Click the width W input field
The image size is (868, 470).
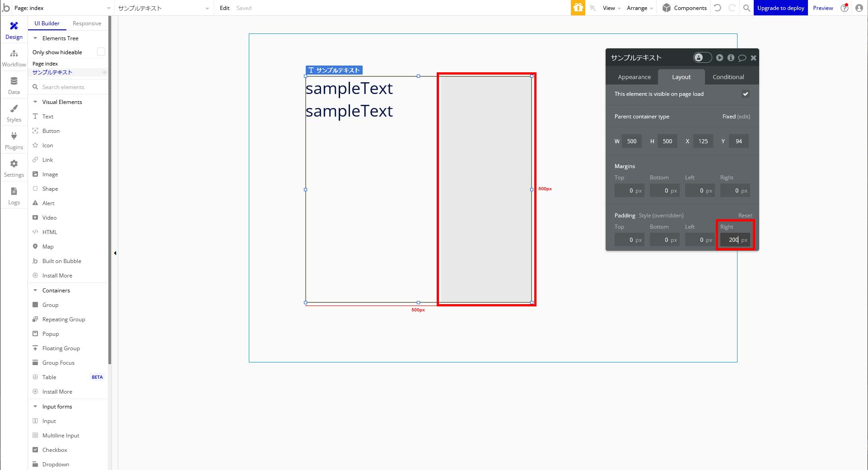[631, 141]
